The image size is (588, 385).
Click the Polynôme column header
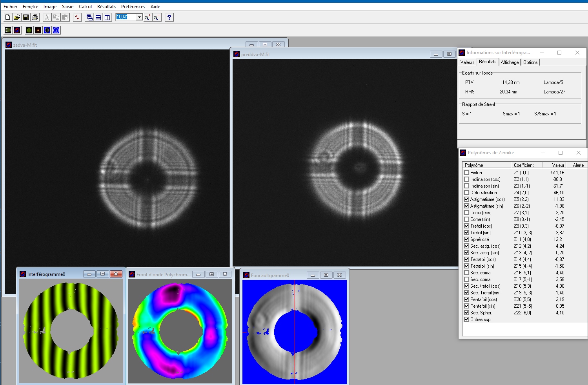(x=487, y=165)
